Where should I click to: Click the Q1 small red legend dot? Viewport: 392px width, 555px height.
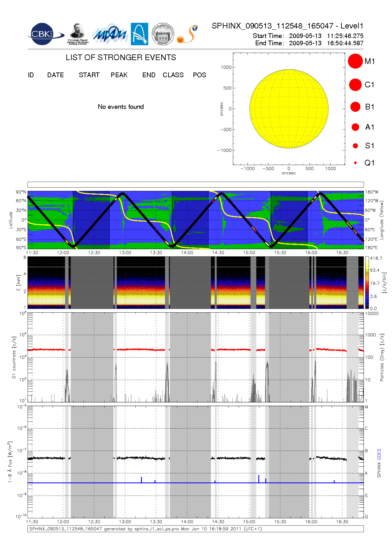coord(355,163)
